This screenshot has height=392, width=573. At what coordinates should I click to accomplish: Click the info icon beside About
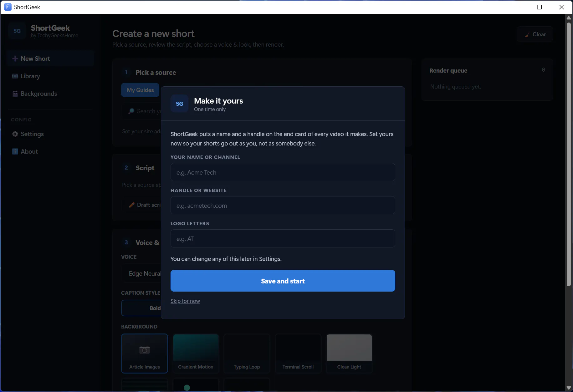(x=15, y=151)
